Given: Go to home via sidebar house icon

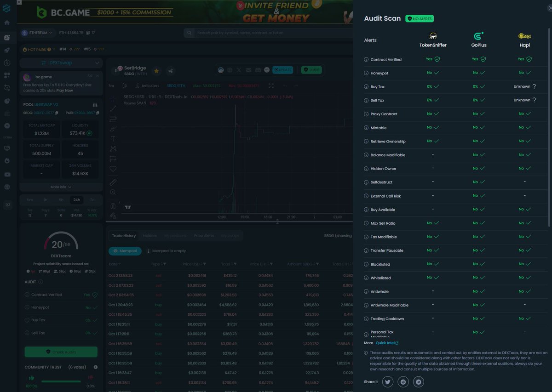Looking at the screenshot, I should click(7, 23).
